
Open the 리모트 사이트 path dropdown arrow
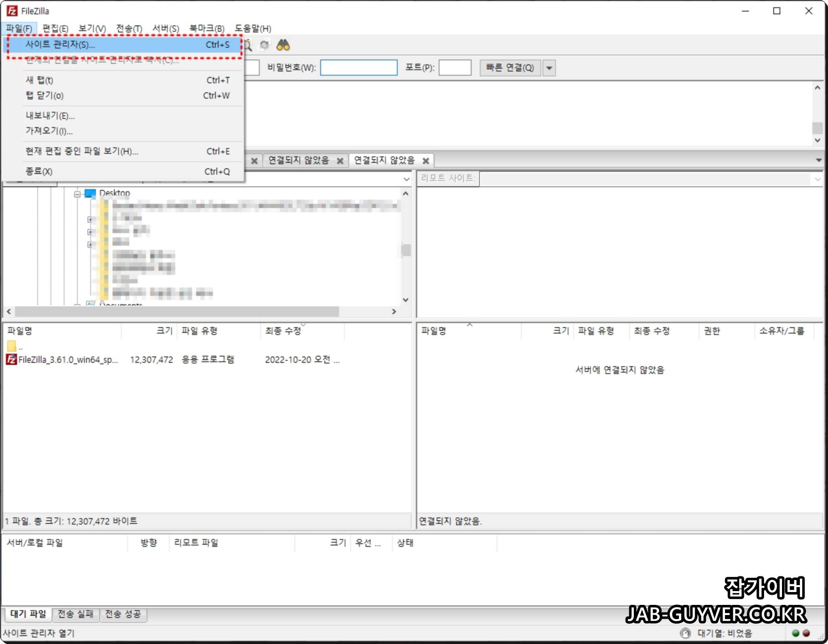click(817, 178)
